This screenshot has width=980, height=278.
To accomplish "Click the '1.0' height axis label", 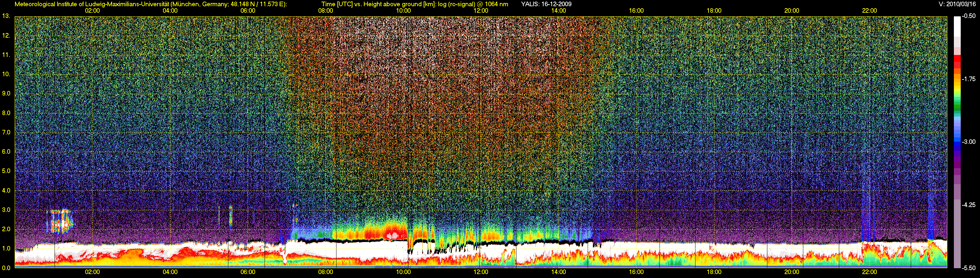I will click(x=6, y=248).
